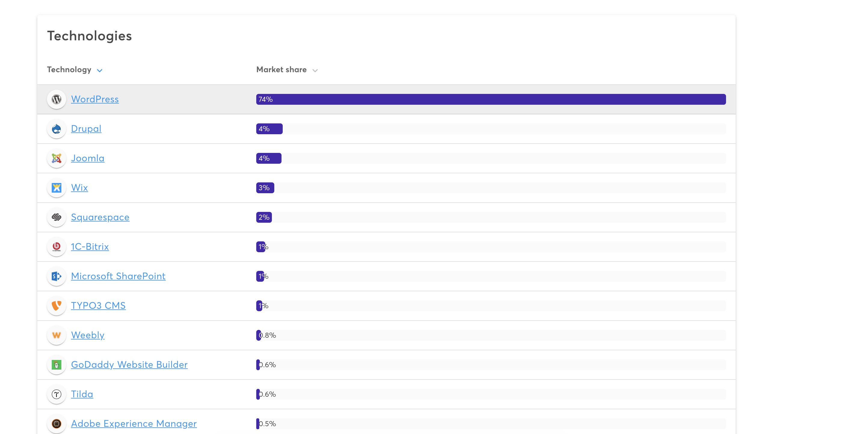Open the Joomla link
Image resolution: width=868 pixels, height=434 pixels.
[88, 158]
